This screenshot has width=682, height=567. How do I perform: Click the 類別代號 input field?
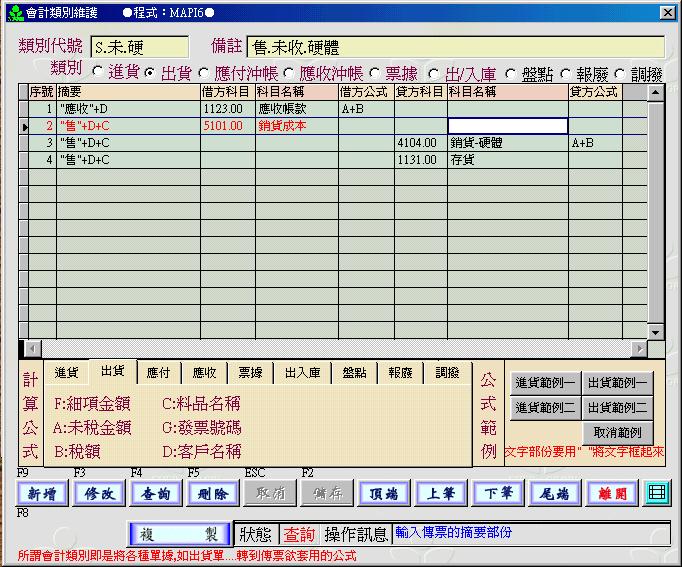click(x=139, y=47)
